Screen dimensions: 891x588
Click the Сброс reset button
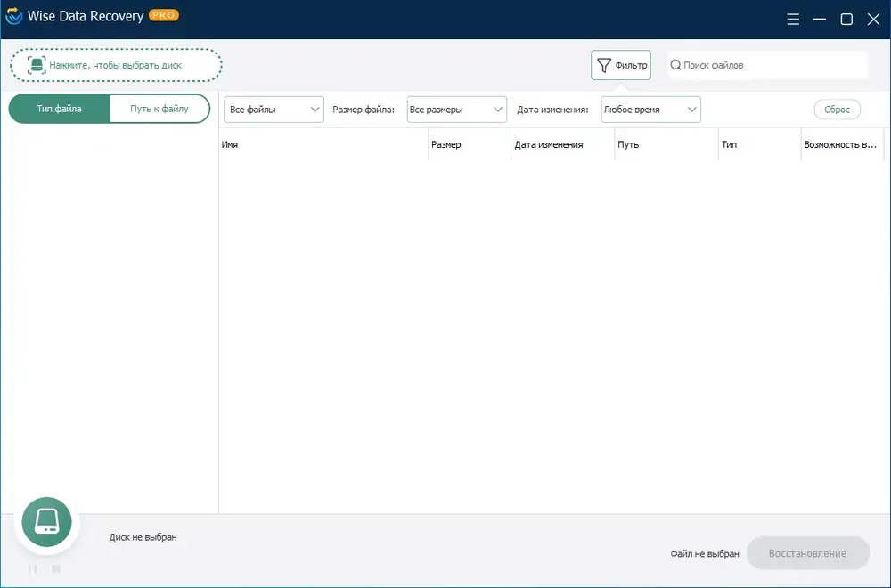point(837,109)
